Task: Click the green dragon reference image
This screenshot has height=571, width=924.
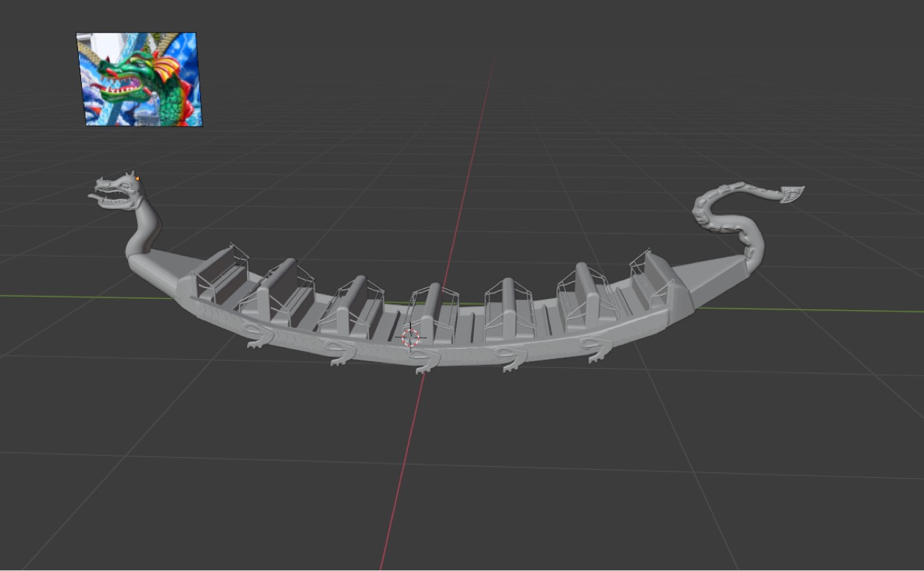Action: click(x=139, y=79)
